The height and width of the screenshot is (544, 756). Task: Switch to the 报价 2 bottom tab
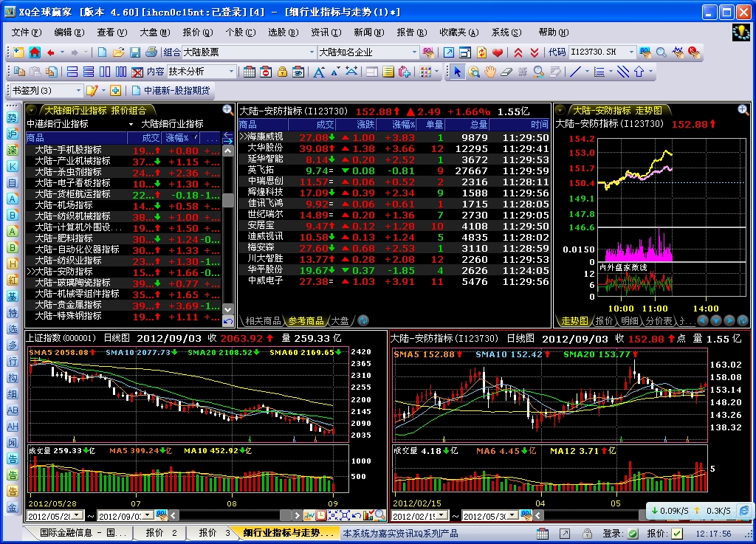pos(161,533)
